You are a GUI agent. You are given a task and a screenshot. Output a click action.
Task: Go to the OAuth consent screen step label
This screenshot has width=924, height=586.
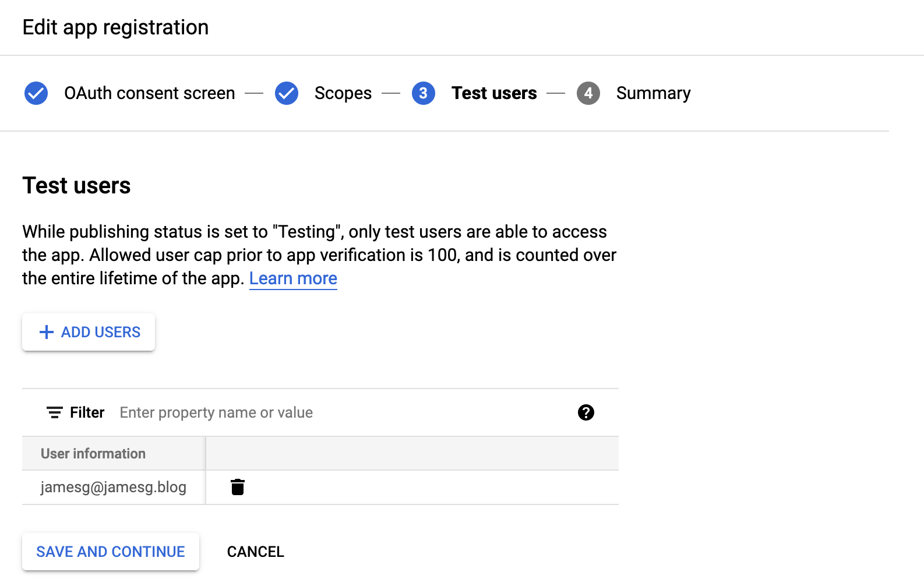click(150, 93)
